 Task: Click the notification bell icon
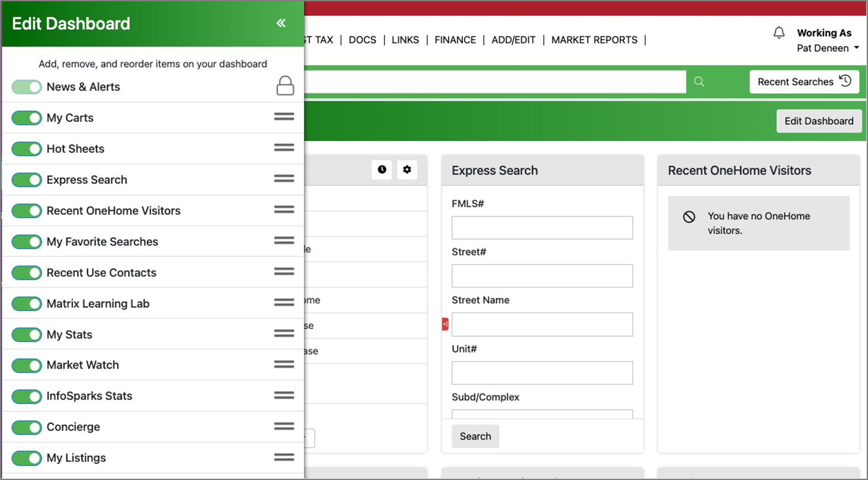coord(779,33)
